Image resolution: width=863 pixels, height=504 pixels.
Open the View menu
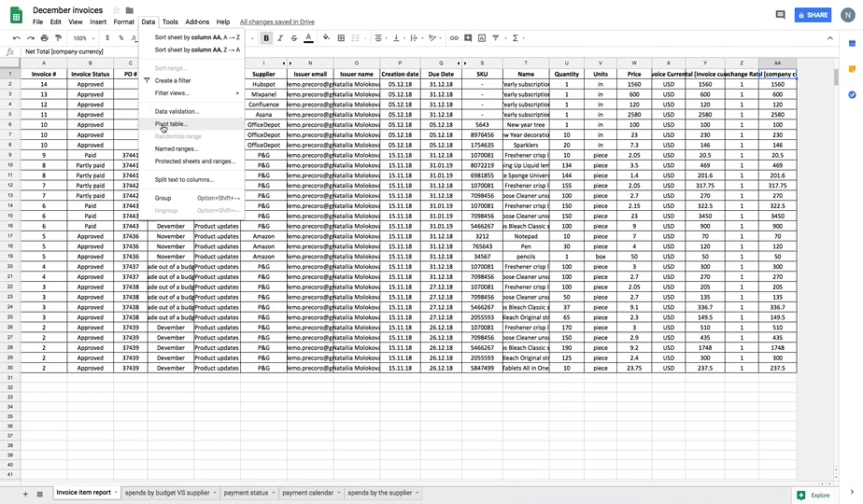click(x=76, y=22)
